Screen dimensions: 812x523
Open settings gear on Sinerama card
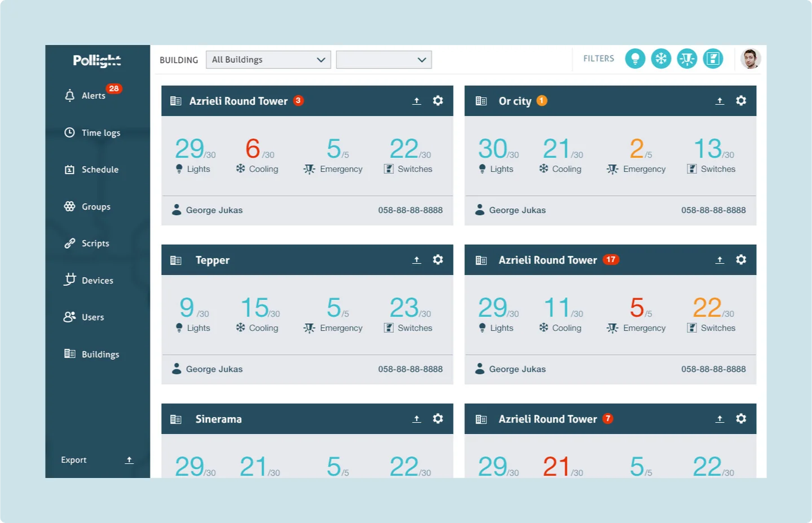click(x=438, y=419)
